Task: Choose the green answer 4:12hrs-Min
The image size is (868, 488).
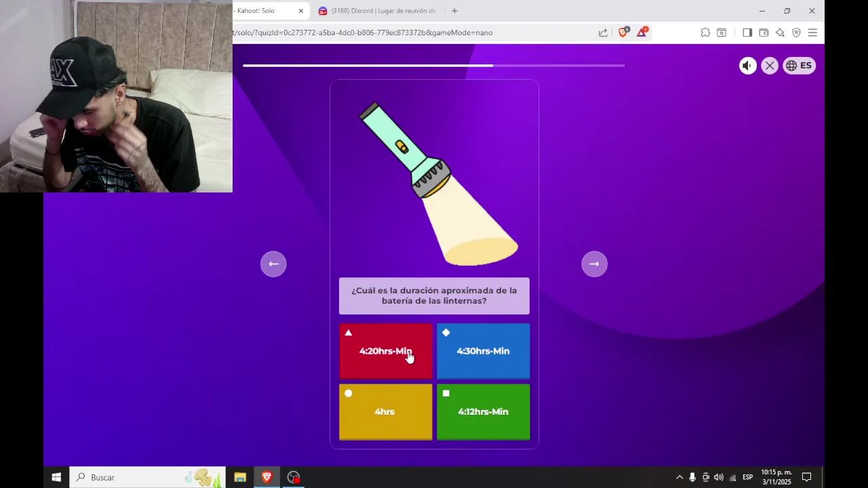Action: (x=483, y=412)
